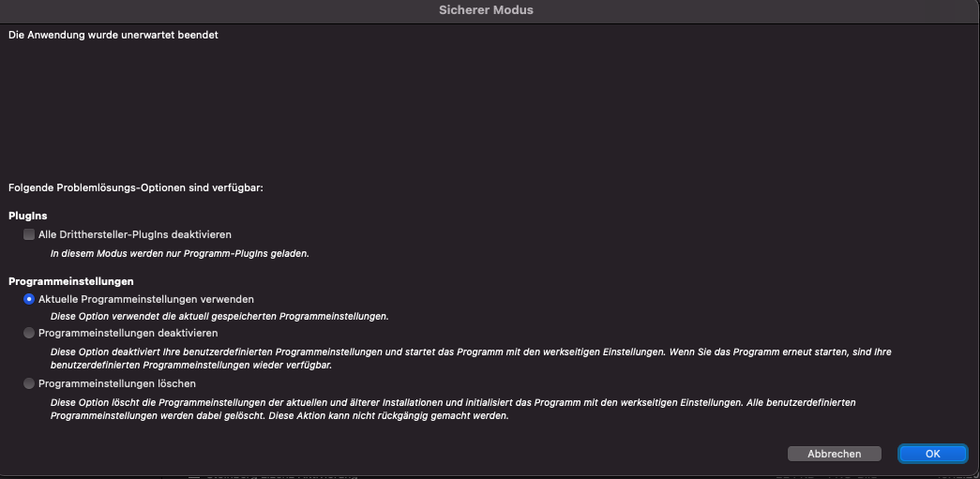Confirm the dialog with the OK button
This screenshot has height=479, width=980.
(932, 454)
